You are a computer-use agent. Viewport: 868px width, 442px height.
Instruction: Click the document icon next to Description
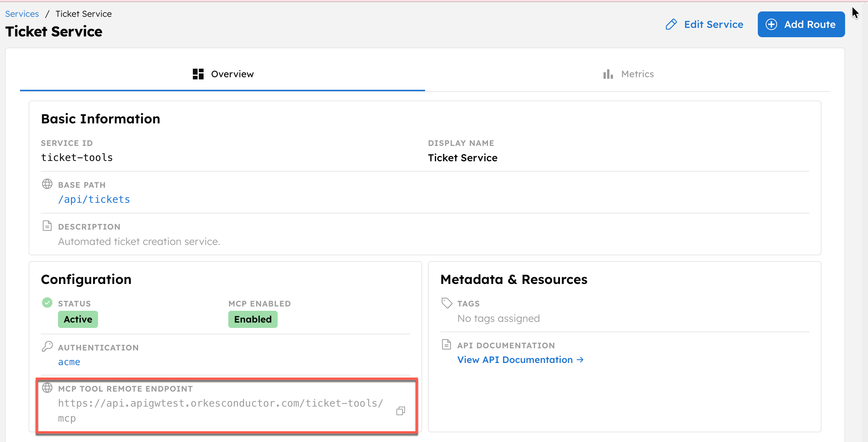pos(47,226)
